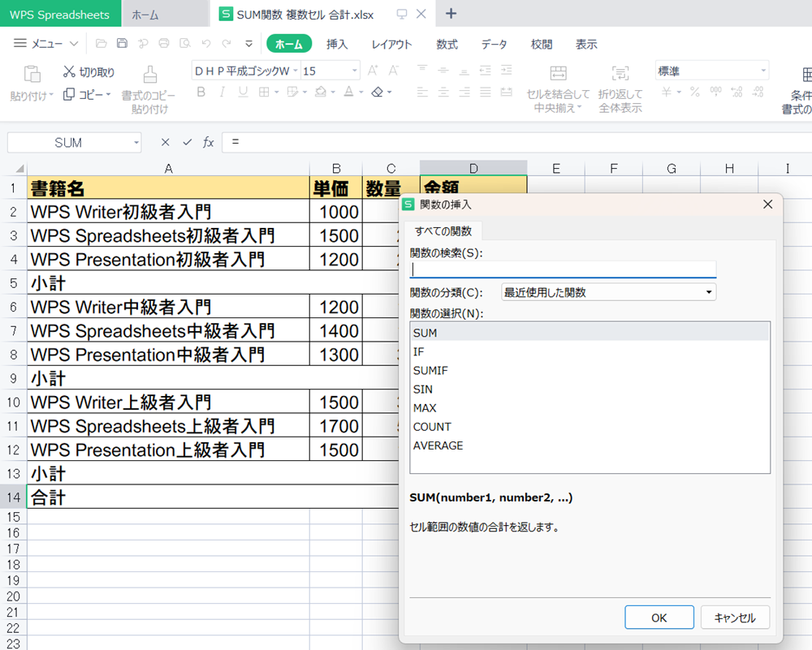This screenshot has height=650, width=812.
Task: Click the print preview icon
Action: tap(185, 44)
